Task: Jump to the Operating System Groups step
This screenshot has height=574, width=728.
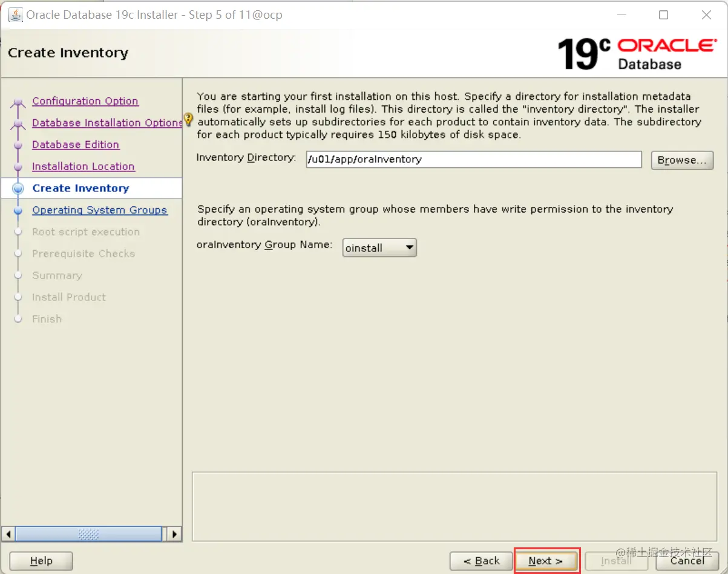Action: pyautogui.click(x=100, y=210)
